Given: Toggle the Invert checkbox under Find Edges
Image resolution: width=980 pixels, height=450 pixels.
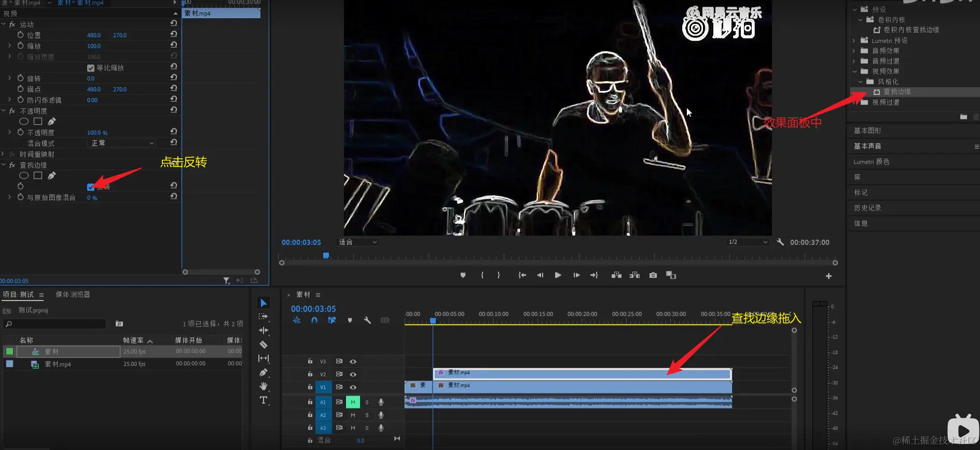Looking at the screenshot, I should 91,187.
